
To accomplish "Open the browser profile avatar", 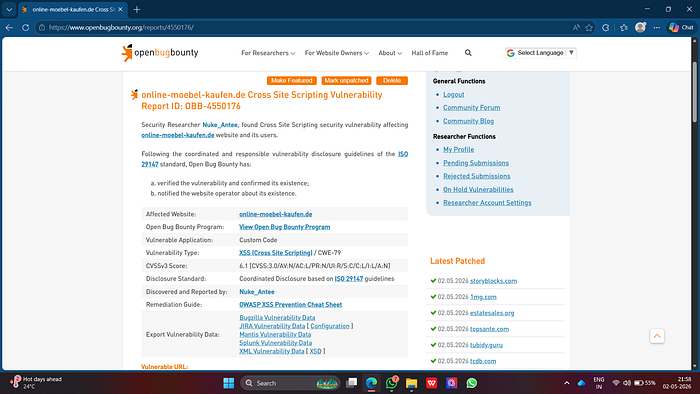I will pos(640,27).
